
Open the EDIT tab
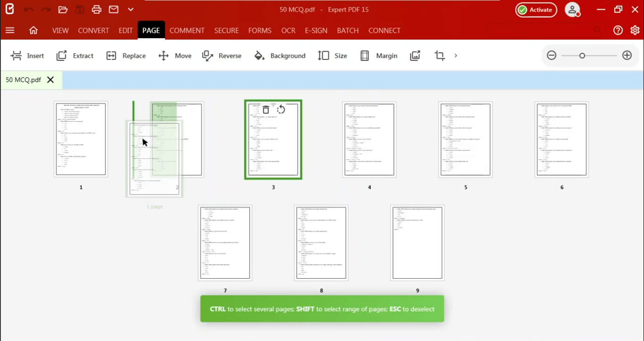pos(125,30)
